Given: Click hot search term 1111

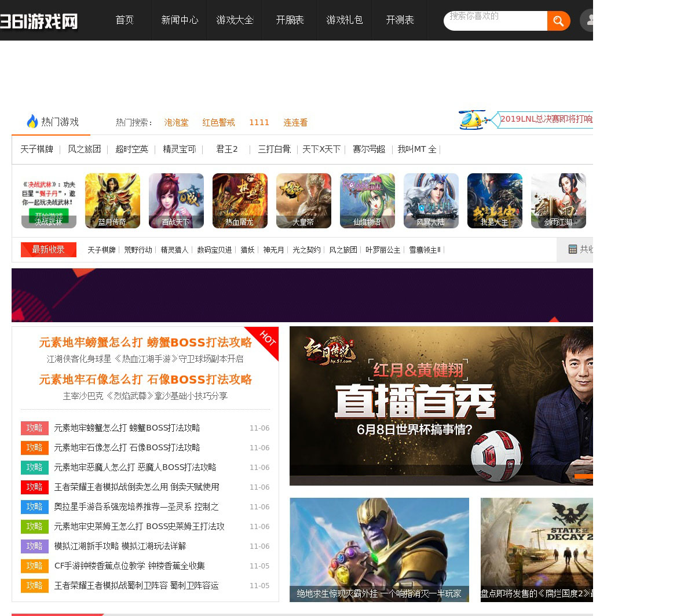Looking at the screenshot, I should [x=259, y=122].
